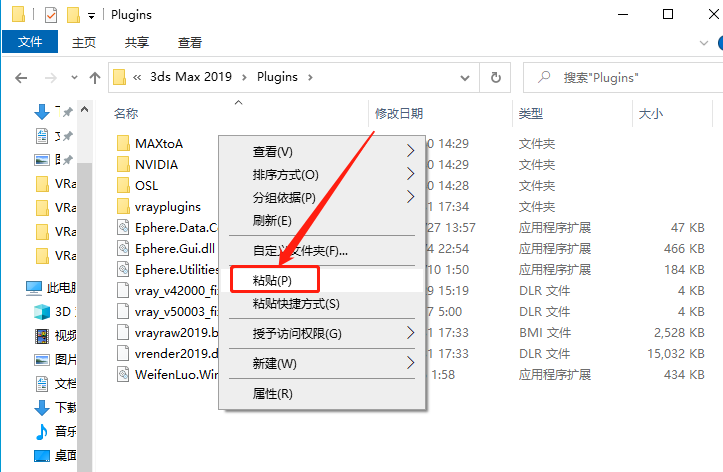723x472 pixels.
Task: Open 桌面 folder in navigation pane
Action: point(55,455)
